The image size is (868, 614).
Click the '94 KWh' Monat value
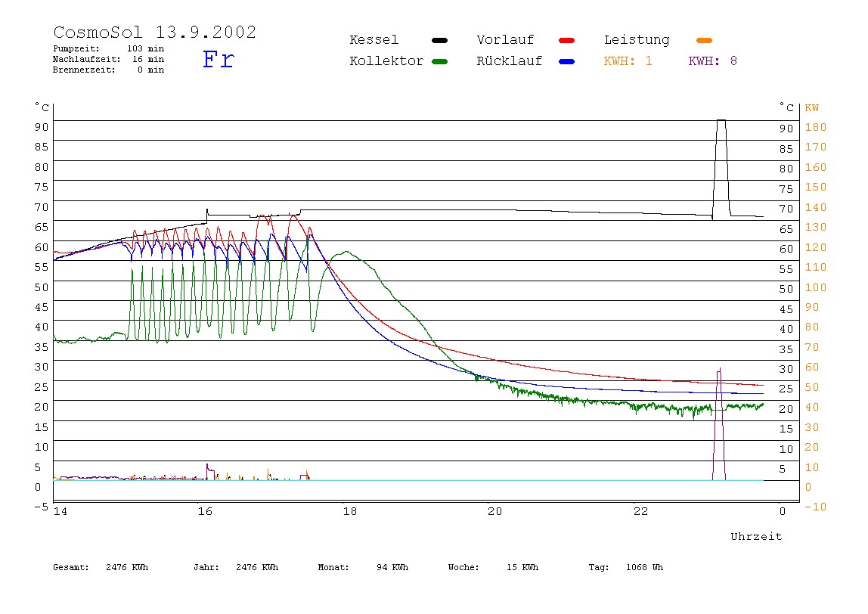pyautogui.click(x=392, y=567)
